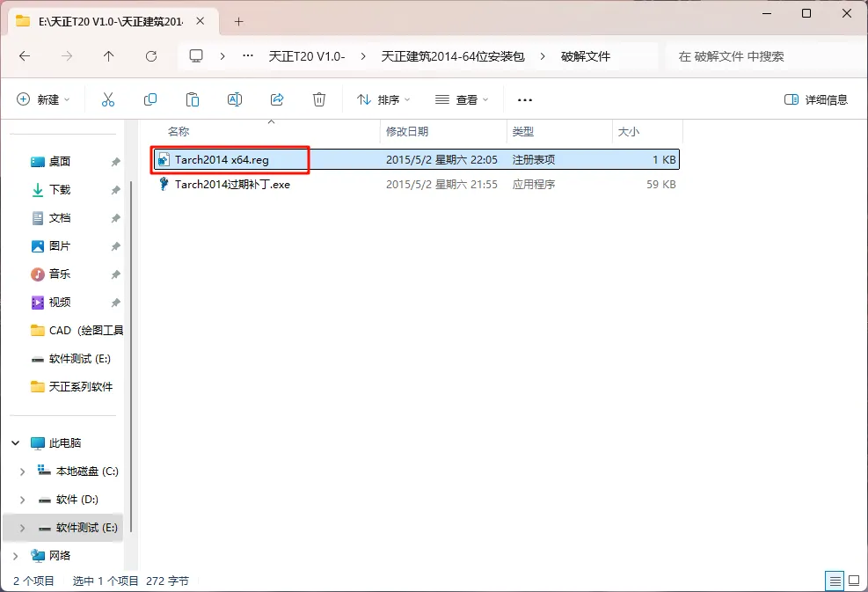The width and height of the screenshot is (868, 592).
Task: Click the Paste clipboard icon
Action: (x=192, y=99)
